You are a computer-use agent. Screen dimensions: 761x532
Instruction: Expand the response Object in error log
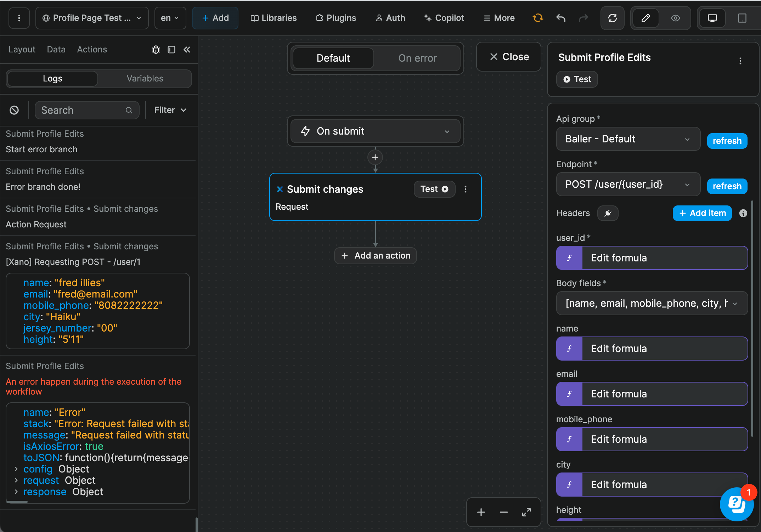click(x=16, y=492)
